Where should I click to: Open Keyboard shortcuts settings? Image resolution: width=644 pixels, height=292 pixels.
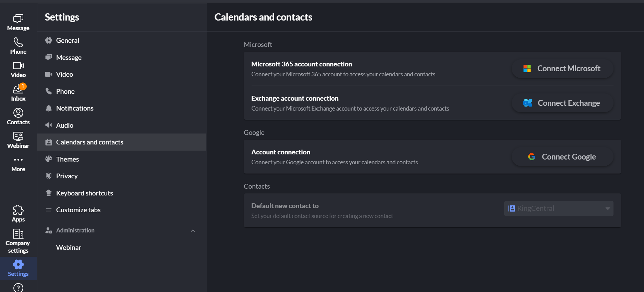85,193
